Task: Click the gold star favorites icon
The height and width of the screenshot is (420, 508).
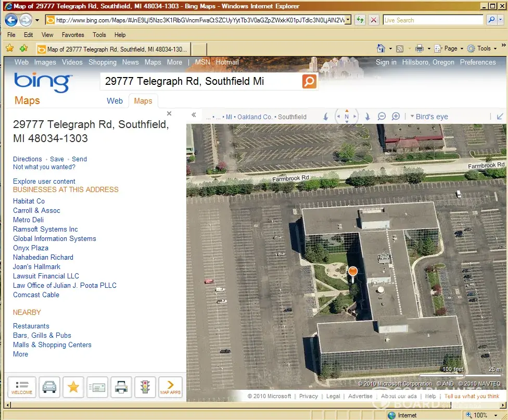Action: pos(73,387)
